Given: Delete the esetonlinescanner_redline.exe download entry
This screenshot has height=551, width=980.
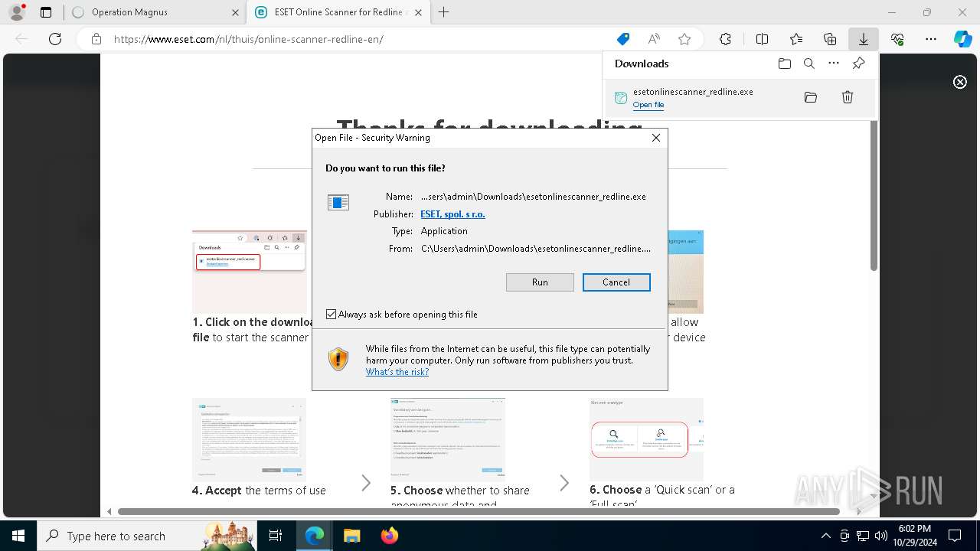Looking at the screenshot, I should click(x=848, y=97).
